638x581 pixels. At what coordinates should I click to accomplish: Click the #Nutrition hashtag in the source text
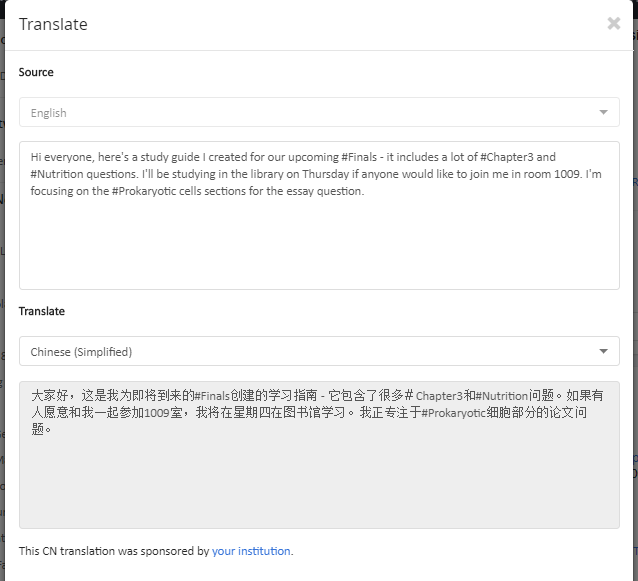[x=57, y=174]
